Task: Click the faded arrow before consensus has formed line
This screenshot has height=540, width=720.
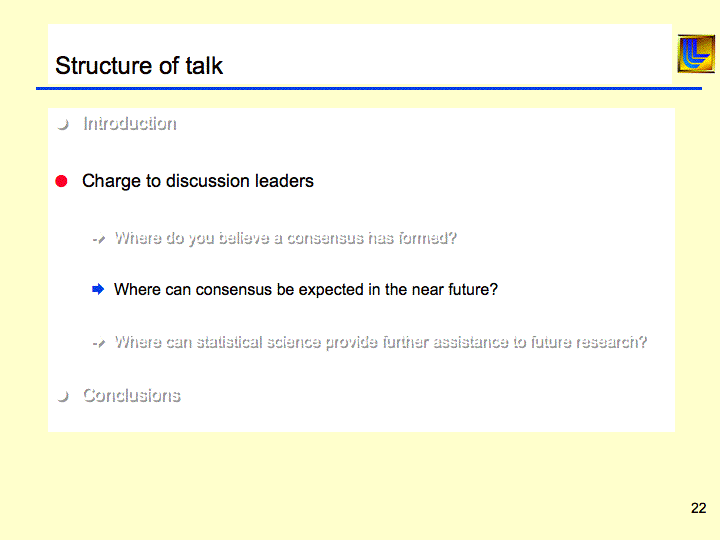Action: 98,240
